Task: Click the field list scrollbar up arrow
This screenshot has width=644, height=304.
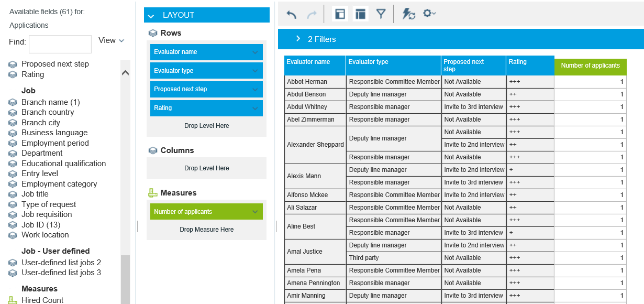Action: pyautogui.click(x=125, y=73)
